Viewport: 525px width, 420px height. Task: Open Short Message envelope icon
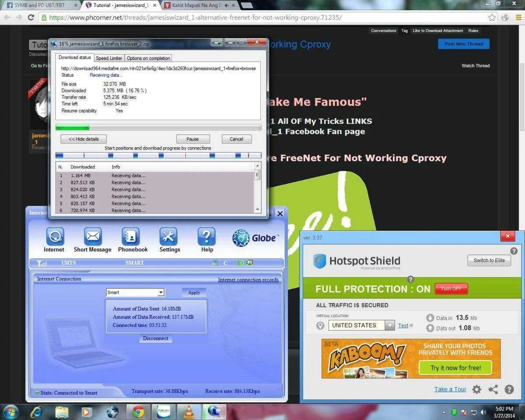(93, 237)
